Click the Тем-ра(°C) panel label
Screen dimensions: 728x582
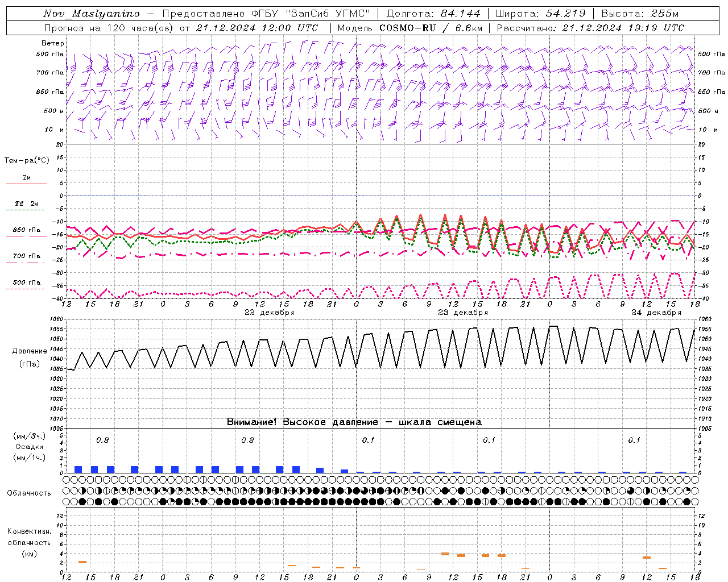coord(27,161)
